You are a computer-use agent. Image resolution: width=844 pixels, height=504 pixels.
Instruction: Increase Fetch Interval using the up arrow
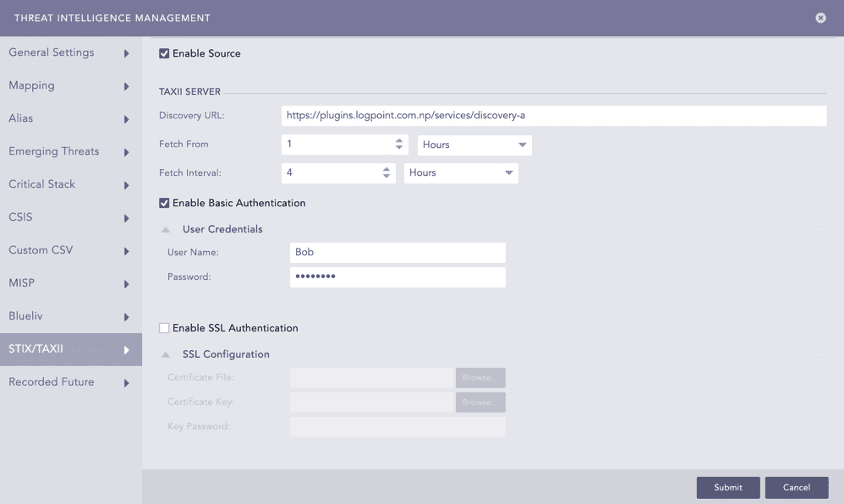(387, 169)
